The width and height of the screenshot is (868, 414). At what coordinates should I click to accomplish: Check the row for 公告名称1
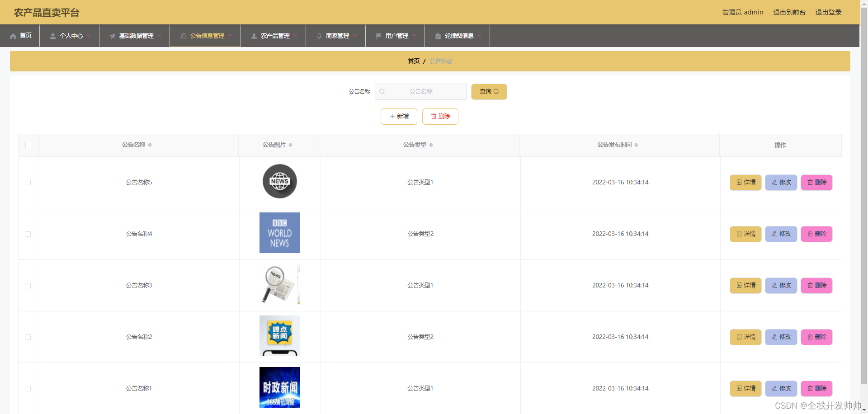coord(28,389)
